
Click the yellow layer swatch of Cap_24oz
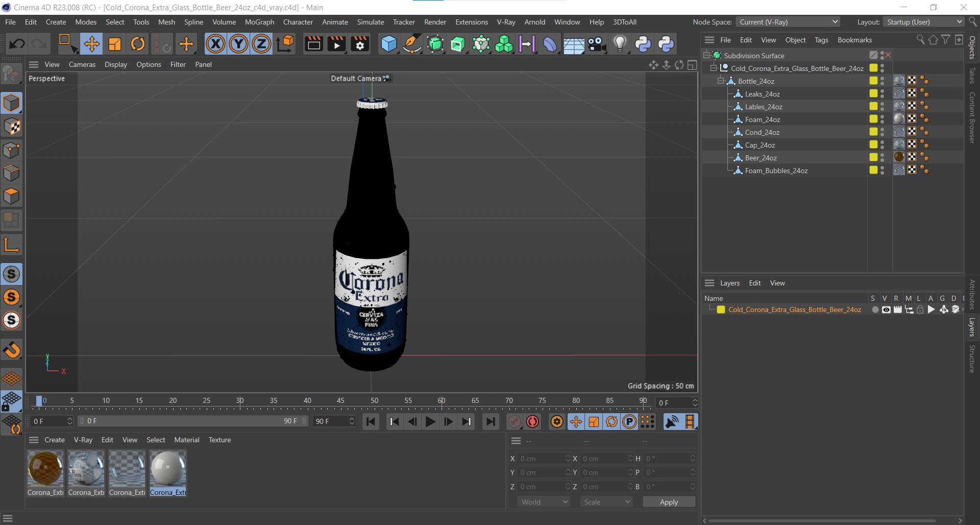click(x=873, y=145)
